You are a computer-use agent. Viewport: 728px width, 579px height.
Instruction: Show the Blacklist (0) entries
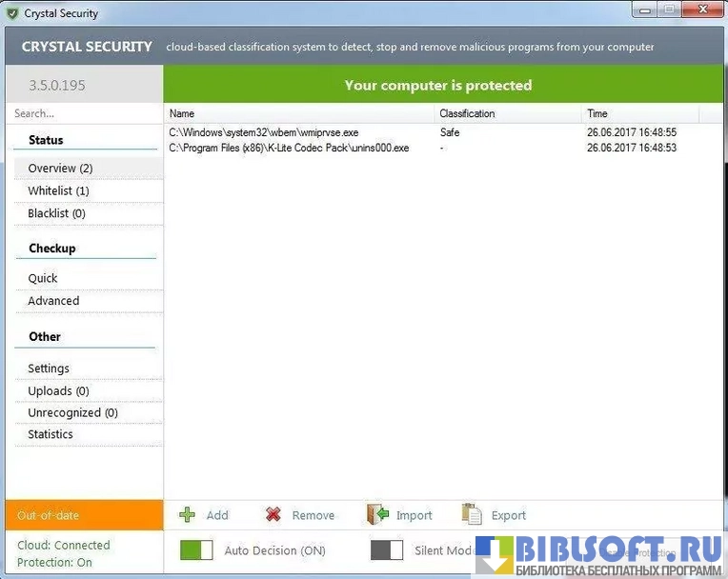pyautogui.click(x=56, y=213)
